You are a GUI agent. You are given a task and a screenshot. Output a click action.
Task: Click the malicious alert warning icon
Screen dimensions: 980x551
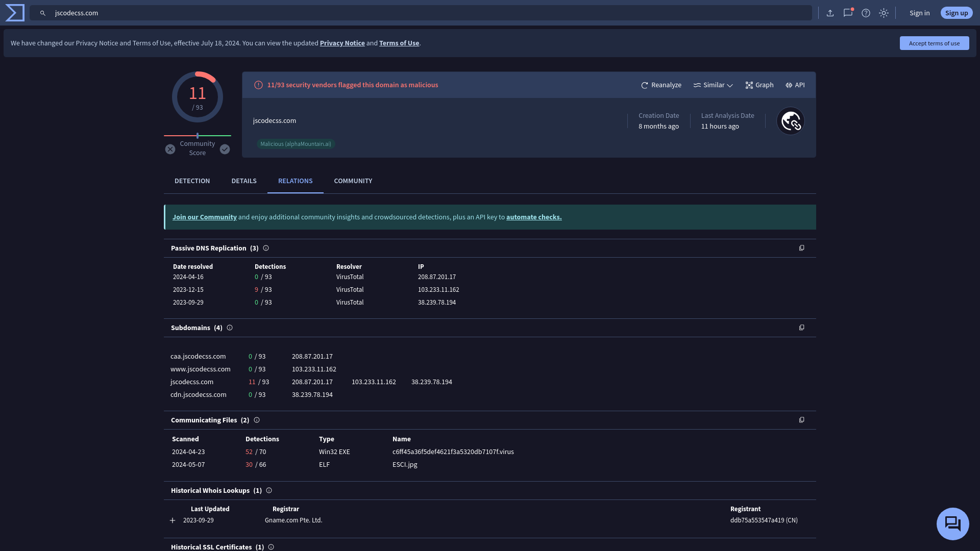click(259, 85)
